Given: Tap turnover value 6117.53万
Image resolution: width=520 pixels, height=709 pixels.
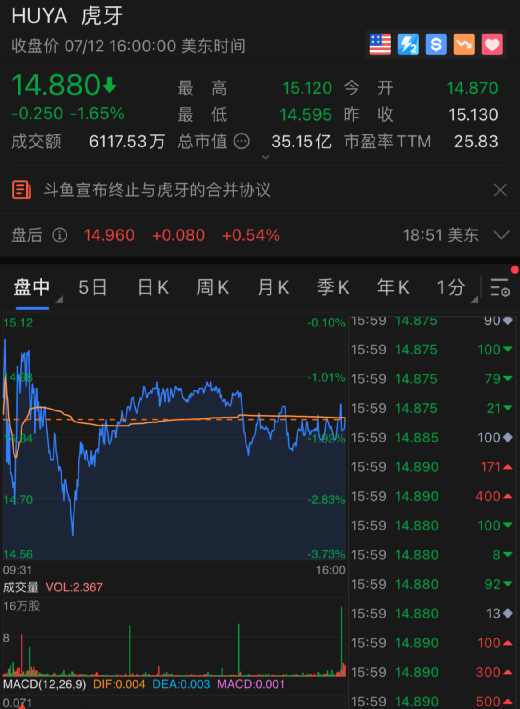Looking at the screenshot, I should tap(127, 142).
